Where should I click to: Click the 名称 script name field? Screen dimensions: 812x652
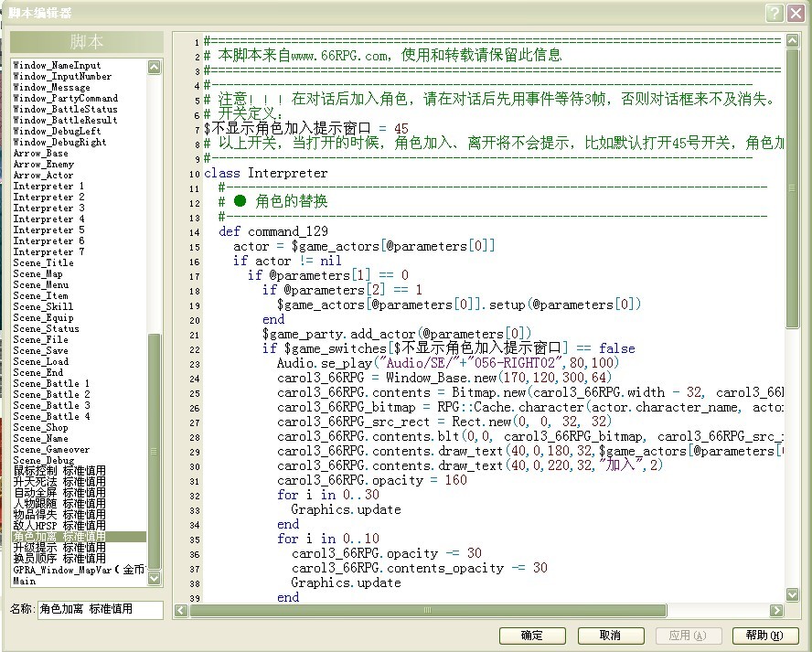pos(101,609)
